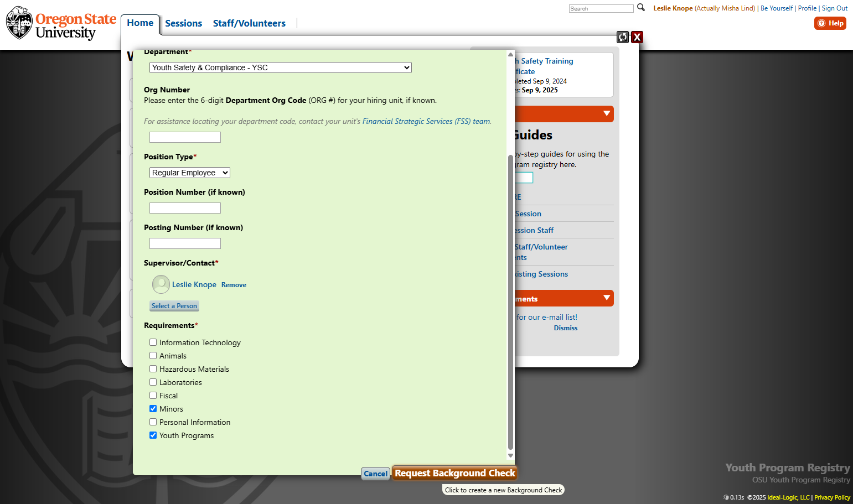Uncheck the Youth Programs requirement
Image resolution: width=853 pixels, height=504 pixels.
click(x=153, y=435)
